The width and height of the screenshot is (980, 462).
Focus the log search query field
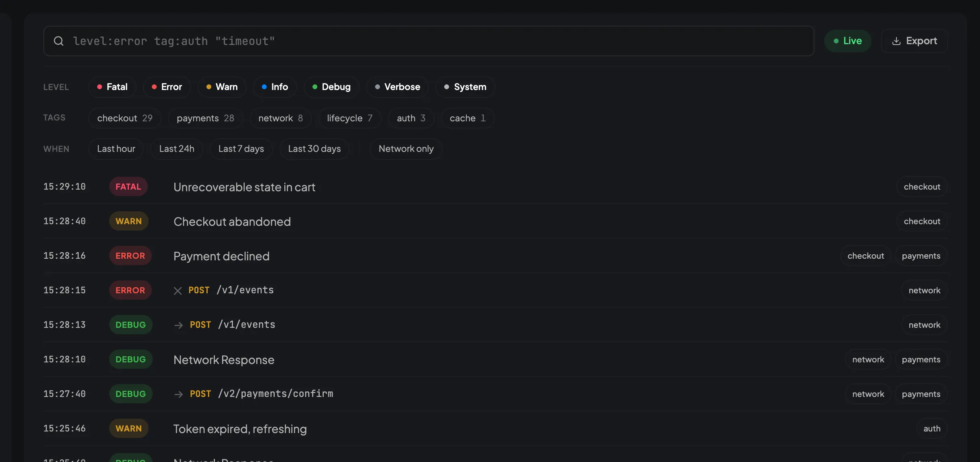click(x=429, y=41)
